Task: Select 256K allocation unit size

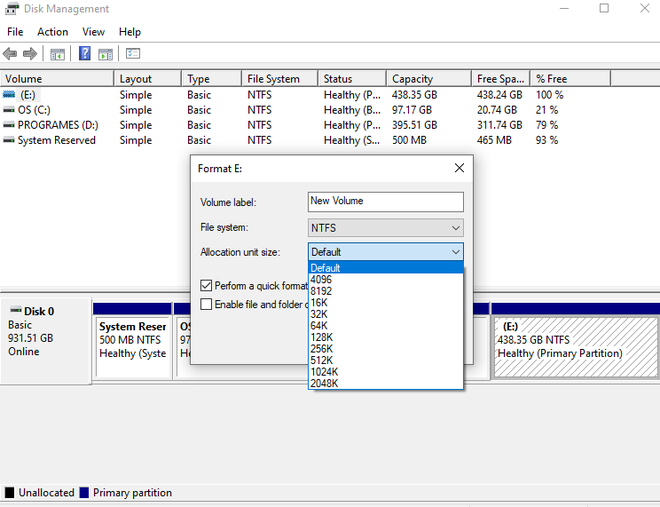Action: pos(386,349)
